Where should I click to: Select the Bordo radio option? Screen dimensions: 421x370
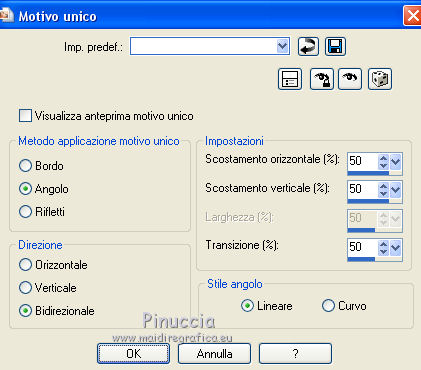(x=25, y=166)
